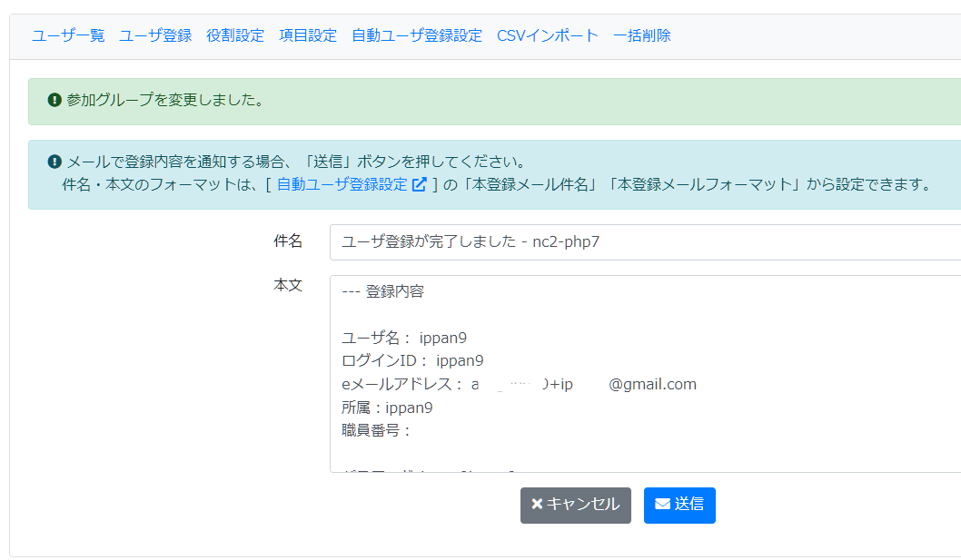Screen dimensions: 961x560
Task: Open the 役割設定 settings page
Action: [x=233, y=35]
